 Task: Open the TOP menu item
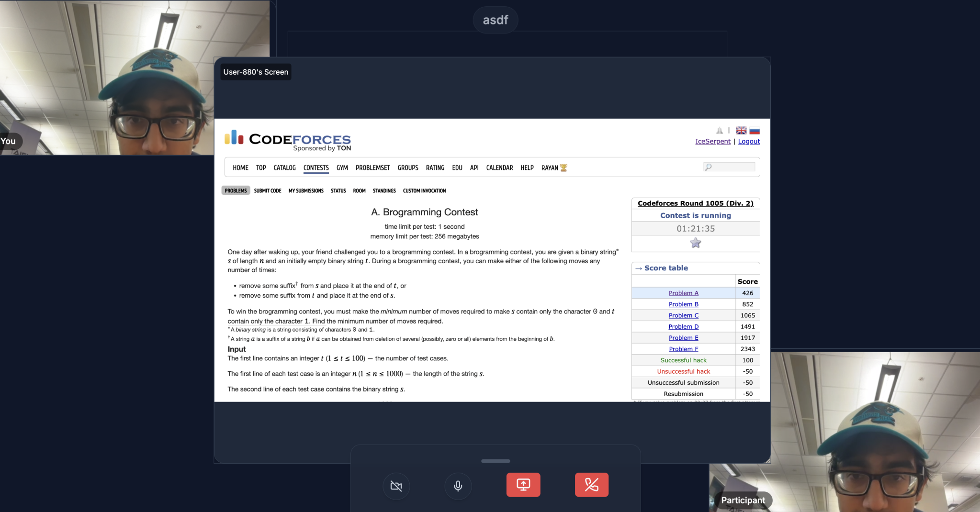(x=261, y=167)
